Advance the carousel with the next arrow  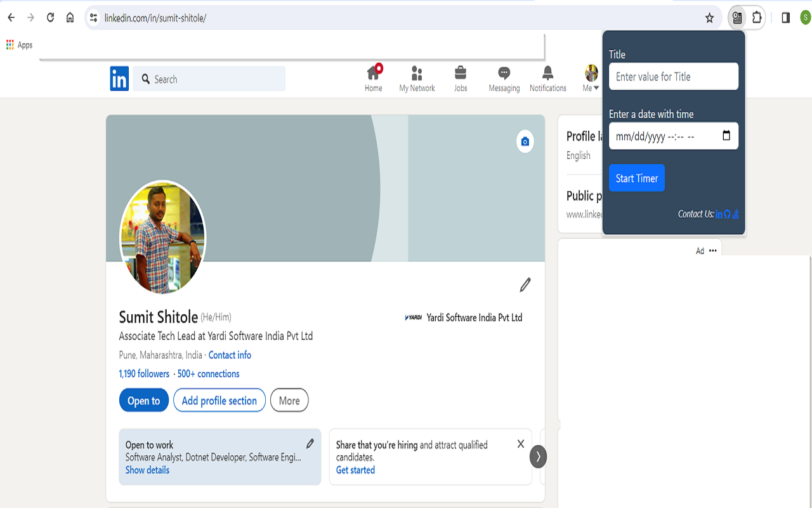538,456
